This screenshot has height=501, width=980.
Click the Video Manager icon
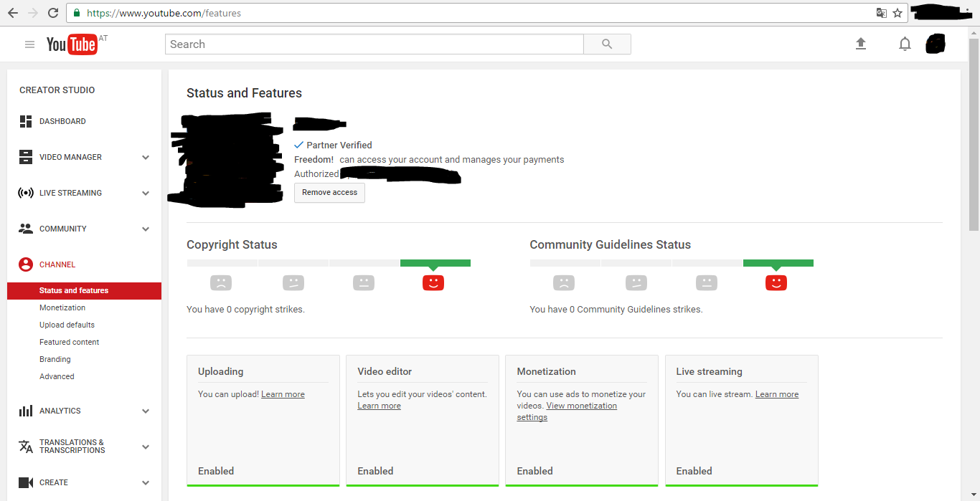[x=26, y=157]
